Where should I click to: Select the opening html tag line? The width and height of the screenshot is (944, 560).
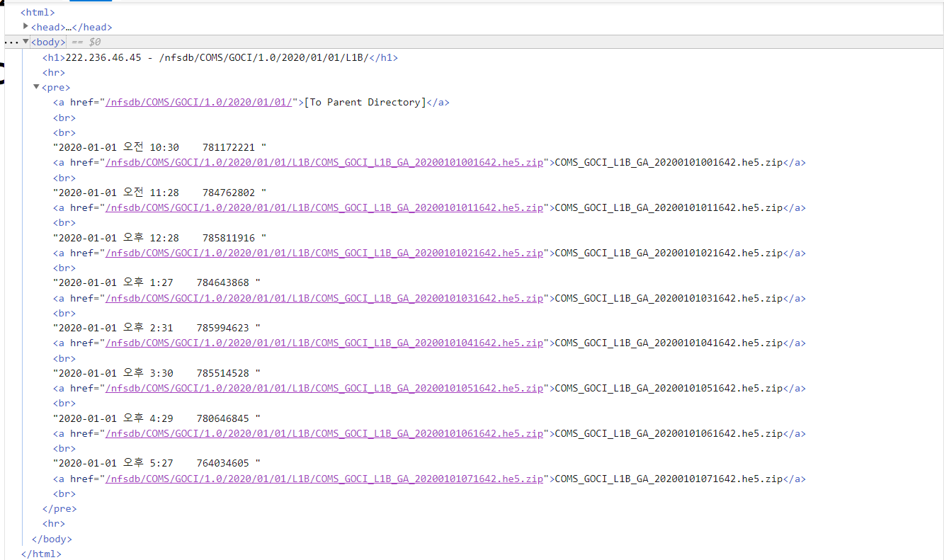(x=38, y=12)
